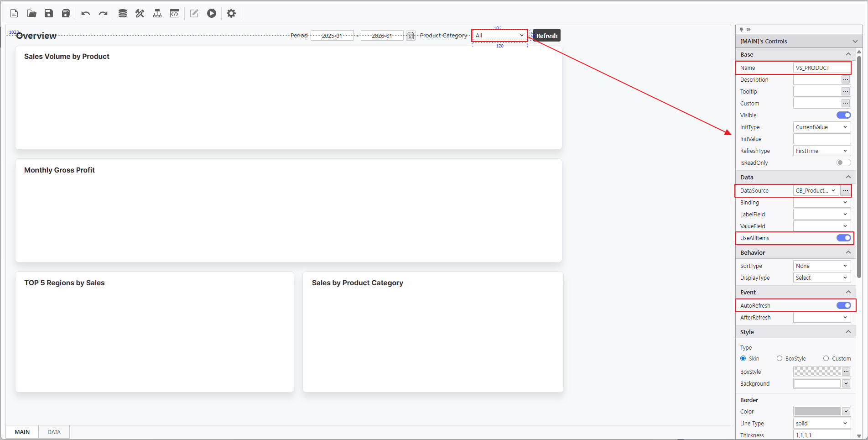Click the Save All toolbar icon
Image resolution: width=868 pixels, height=440 pixels.
pos(66,14)
